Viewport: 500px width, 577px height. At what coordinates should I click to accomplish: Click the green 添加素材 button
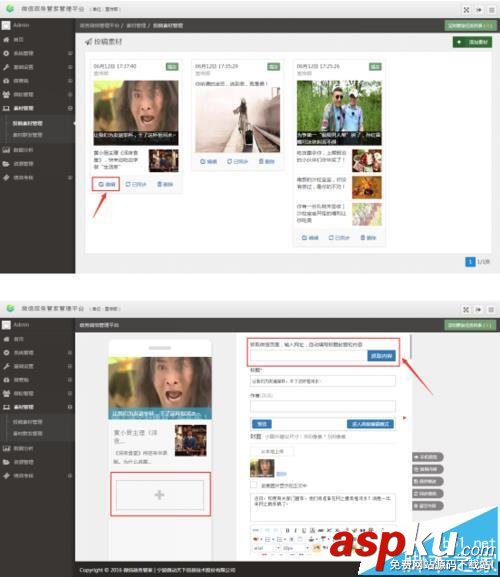pyautogui.click(x=472, y=42)
